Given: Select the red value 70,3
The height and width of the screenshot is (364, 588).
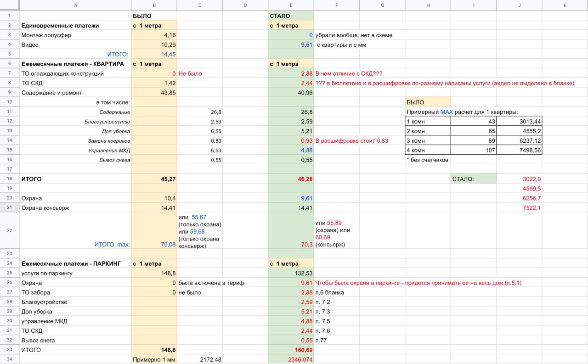Looking at the screenshot, I should tap(291, 231).
